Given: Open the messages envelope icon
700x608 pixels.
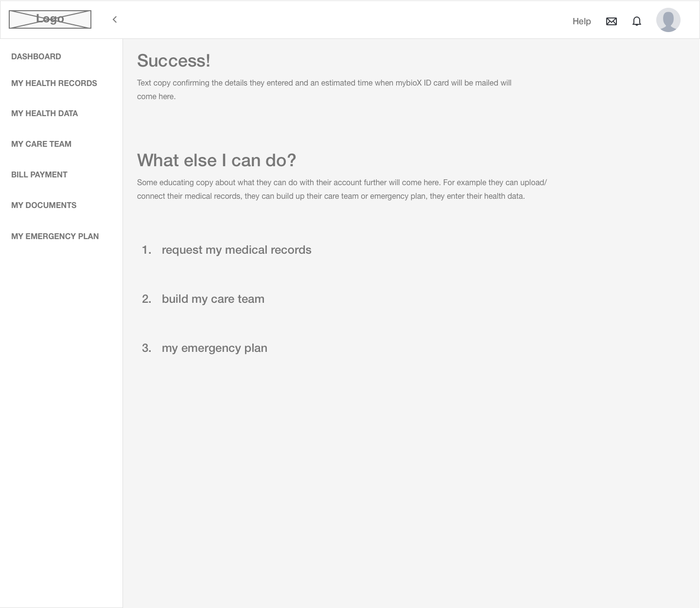Looking at the screenshot, I should (612, 21).
